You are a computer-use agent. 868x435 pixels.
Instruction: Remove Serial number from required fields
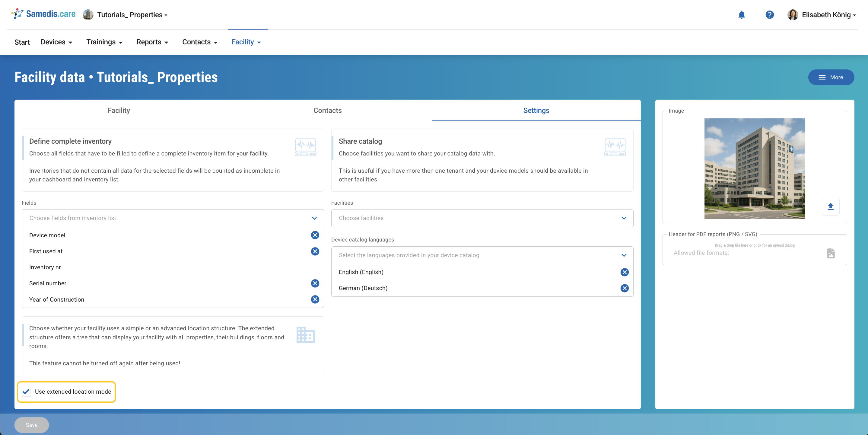(x=315, y=283)
